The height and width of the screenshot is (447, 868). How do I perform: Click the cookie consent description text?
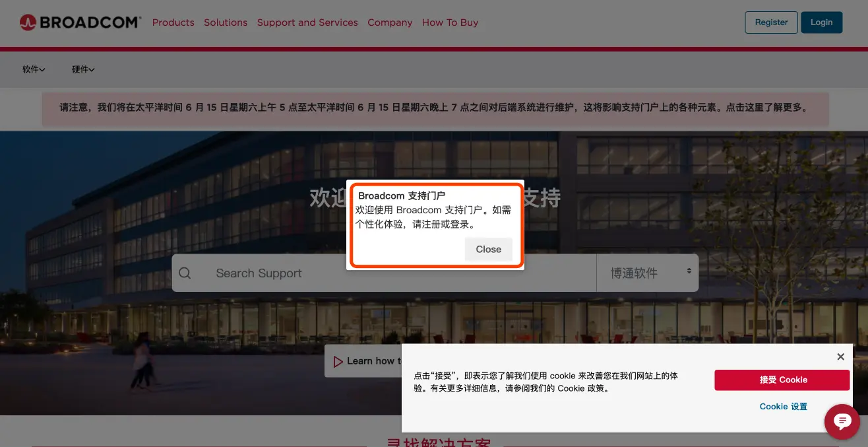[x=545, y=382]
